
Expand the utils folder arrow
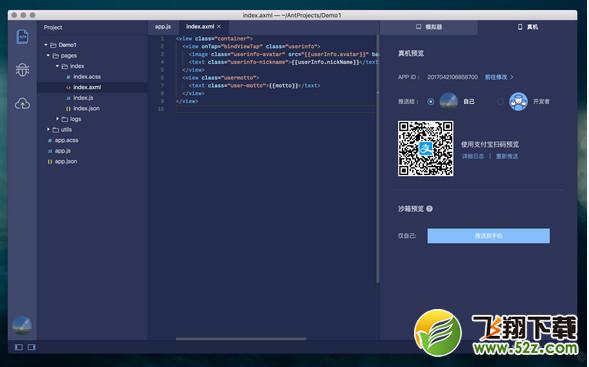48,130
